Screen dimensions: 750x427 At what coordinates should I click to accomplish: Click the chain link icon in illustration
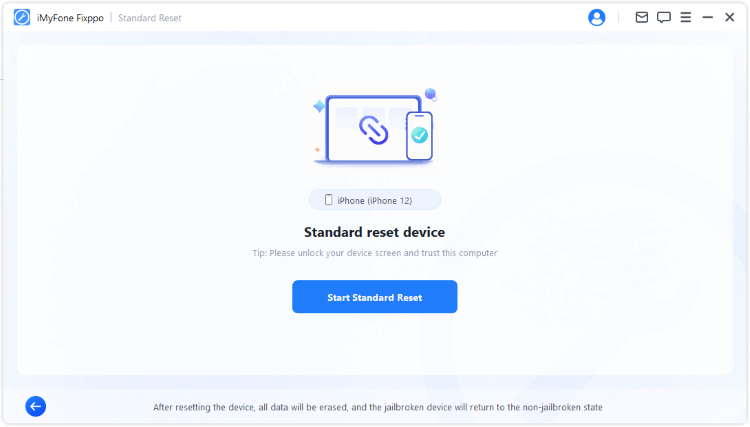coord(373,129)
